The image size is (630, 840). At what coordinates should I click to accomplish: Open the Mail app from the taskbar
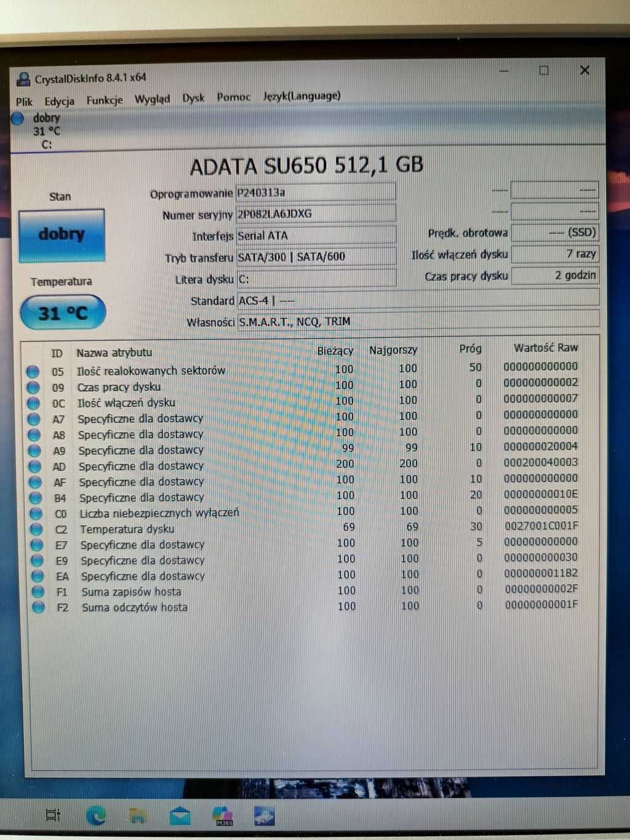point(180,817)
